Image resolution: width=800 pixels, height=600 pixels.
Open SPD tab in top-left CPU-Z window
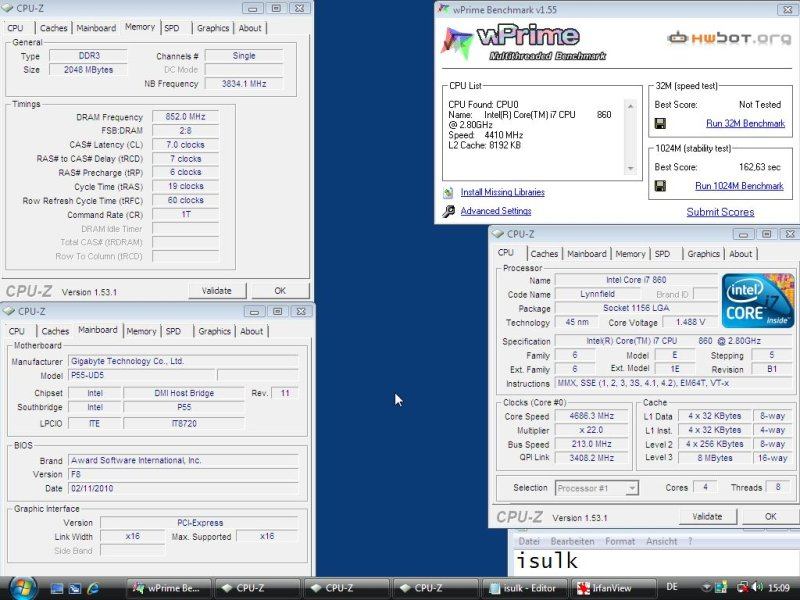(x=172, y=28)
